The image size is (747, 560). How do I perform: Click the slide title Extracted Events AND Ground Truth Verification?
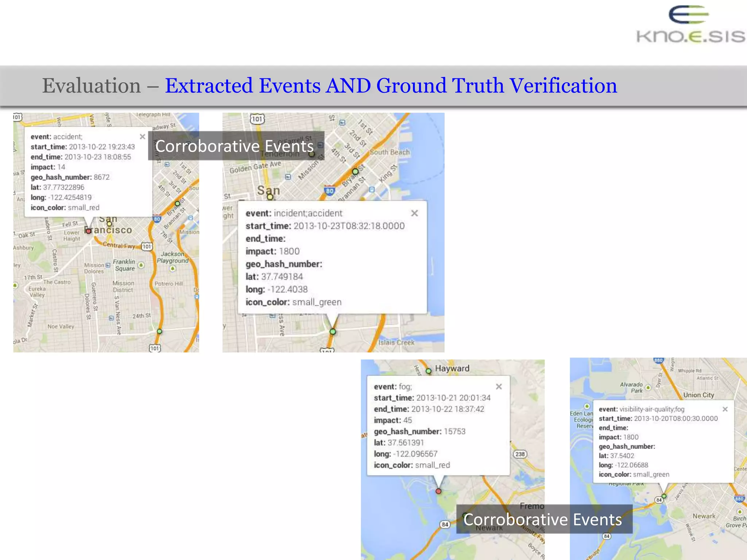tap(391, 85)
